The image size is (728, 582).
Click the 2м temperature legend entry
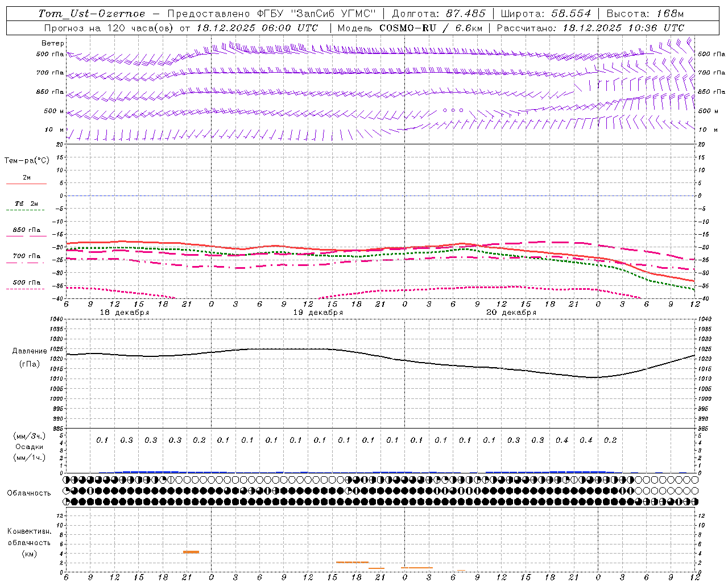[x=27, y=178]
